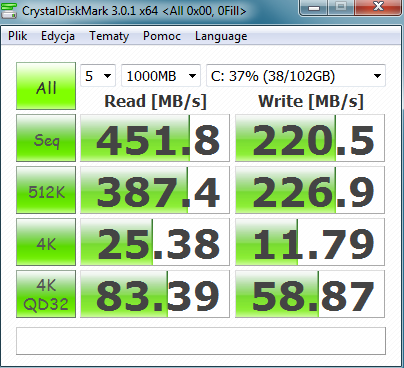
Task: Click the 512K read result 387.4
Action: (x=155, y=190)
